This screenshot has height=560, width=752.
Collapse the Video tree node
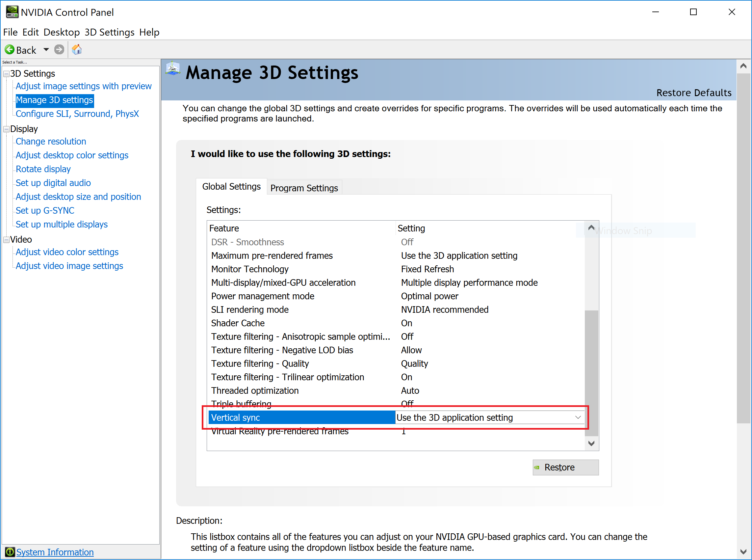6,240
